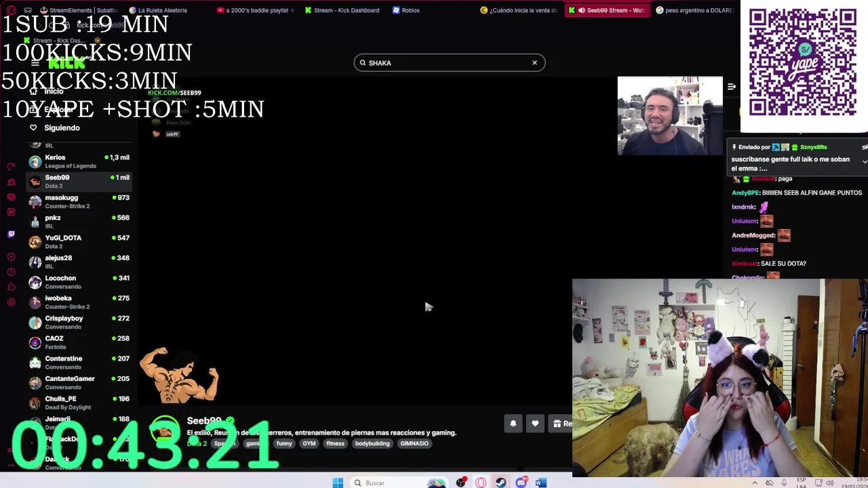Open CAOZ channel in the following list

(x=79, y=342)
